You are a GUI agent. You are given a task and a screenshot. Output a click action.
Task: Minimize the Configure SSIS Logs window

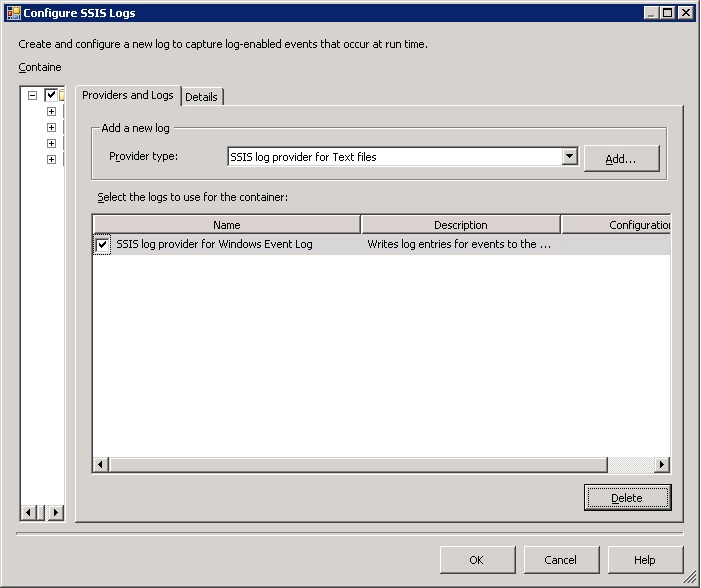pos(651,13)
